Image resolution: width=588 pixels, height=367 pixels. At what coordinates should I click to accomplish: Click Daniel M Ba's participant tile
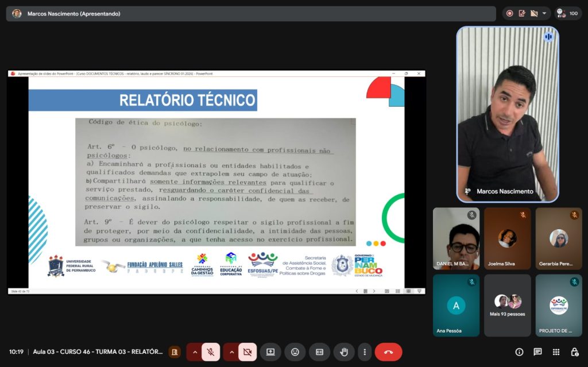point(456,238)
